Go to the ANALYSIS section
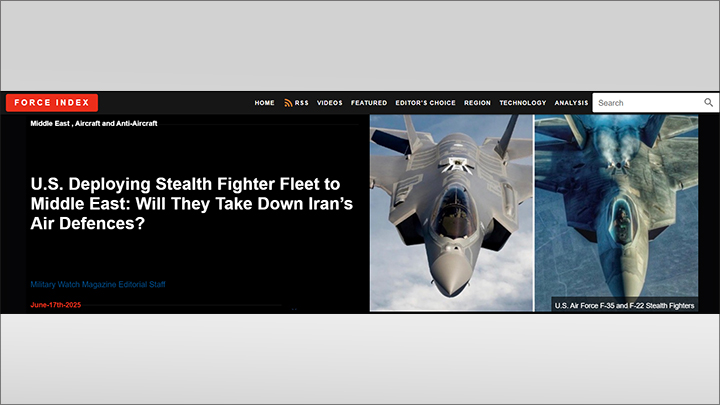Screen dimensions: 720x405 click(571, 103)
